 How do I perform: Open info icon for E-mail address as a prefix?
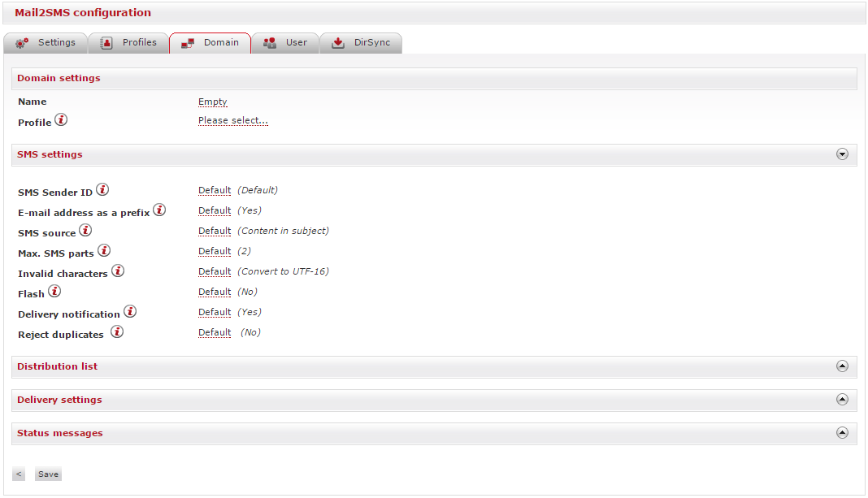159,210
